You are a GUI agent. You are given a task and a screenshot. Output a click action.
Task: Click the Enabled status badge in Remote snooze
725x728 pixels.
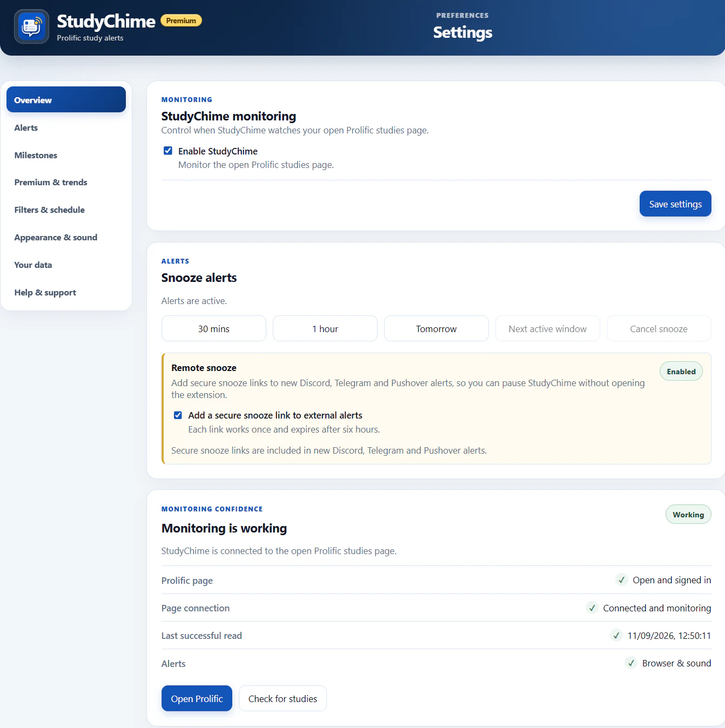tap(681, 372)
